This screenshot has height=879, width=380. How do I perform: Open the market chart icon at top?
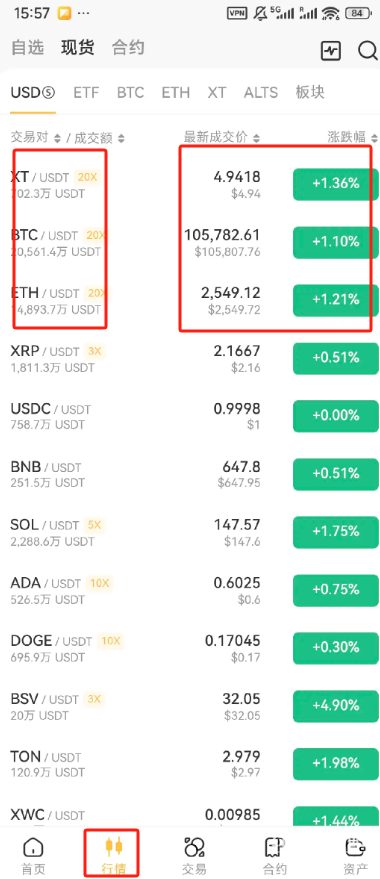tap(330, 50)
